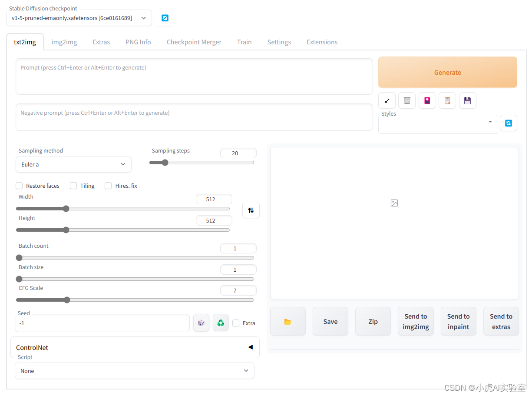The width and height of the screenshot is (532, 396).
Task: Click the Save button
Action: click(x=330, y=322)
